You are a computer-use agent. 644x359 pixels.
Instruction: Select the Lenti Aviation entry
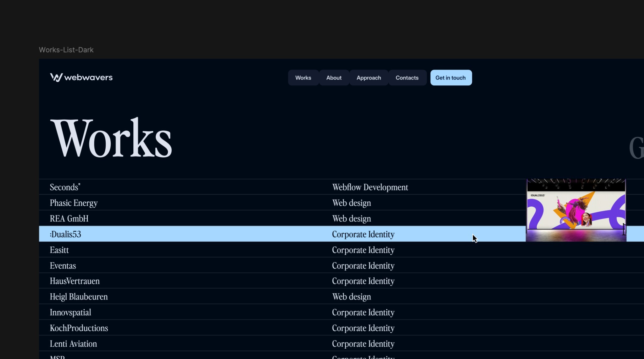73,344
